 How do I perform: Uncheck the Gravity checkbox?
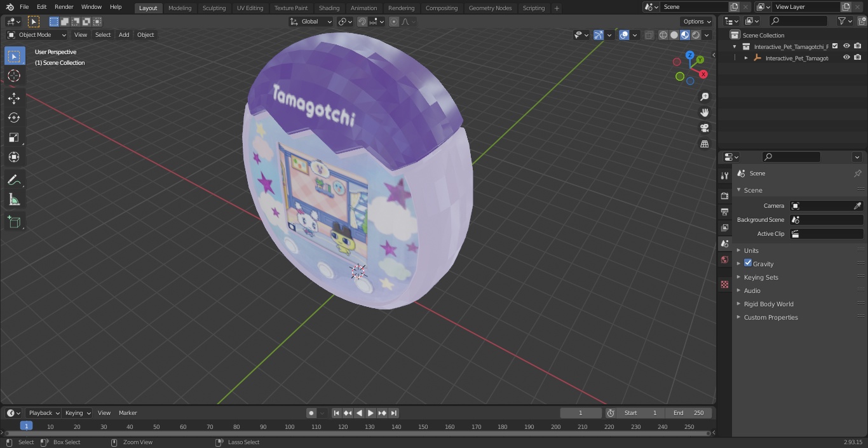pos(748,263)
